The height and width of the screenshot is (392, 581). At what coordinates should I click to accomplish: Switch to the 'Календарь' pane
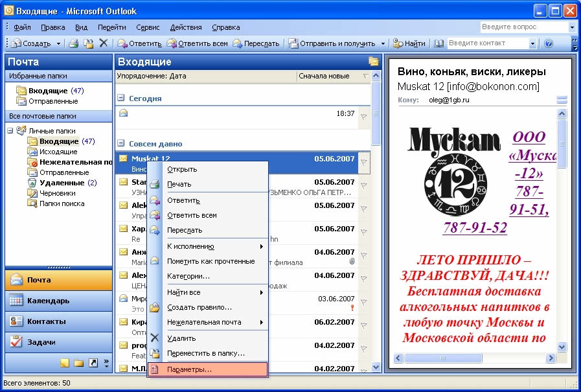pyautogui.click(x=48, y=301)
